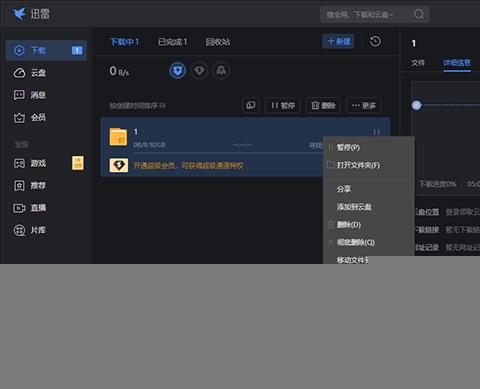480x389 pixels.
Task: Click the 暂停 toolbar button
Action: click(x=283, y=105)
